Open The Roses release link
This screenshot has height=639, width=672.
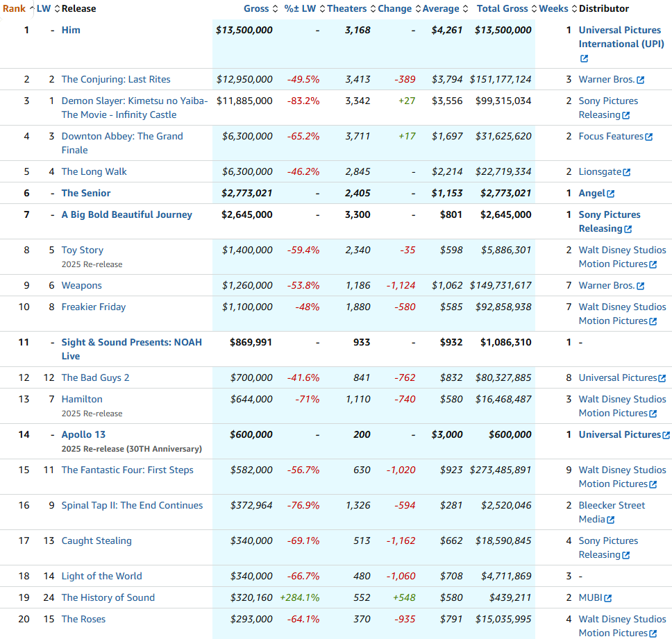click(83, 620)
